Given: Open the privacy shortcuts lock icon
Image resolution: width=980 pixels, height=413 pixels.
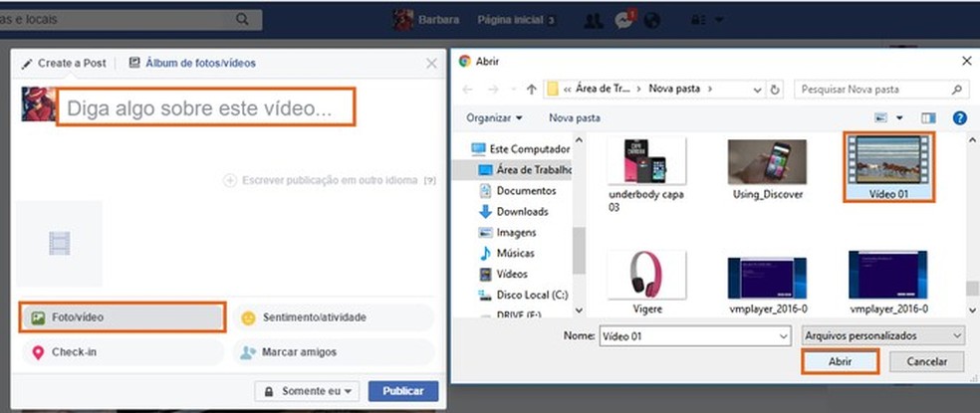Looking at the screenshot, I should pyautogui.click(x=697, y=20).
